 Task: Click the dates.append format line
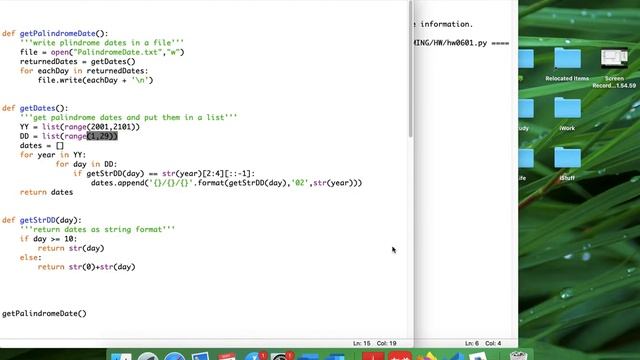point(227,183)
